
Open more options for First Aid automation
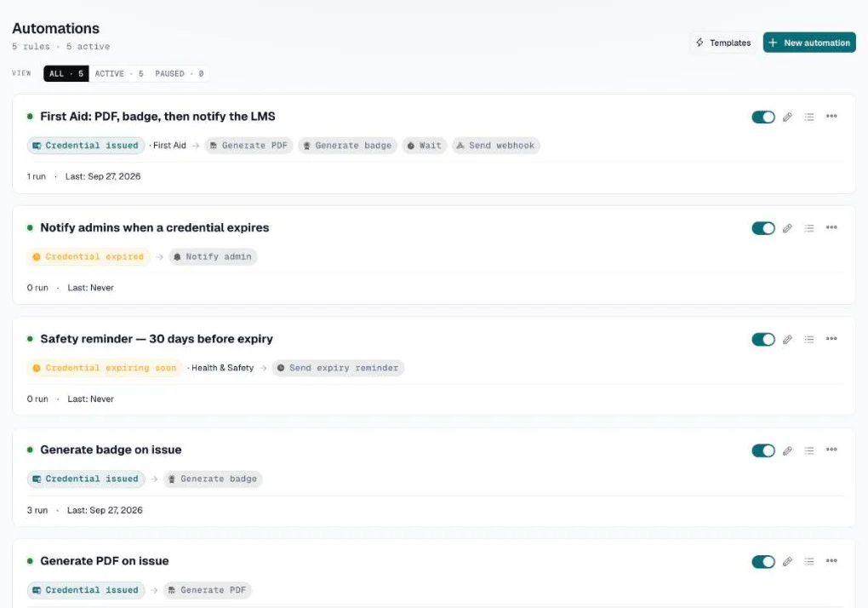point(831,117)
